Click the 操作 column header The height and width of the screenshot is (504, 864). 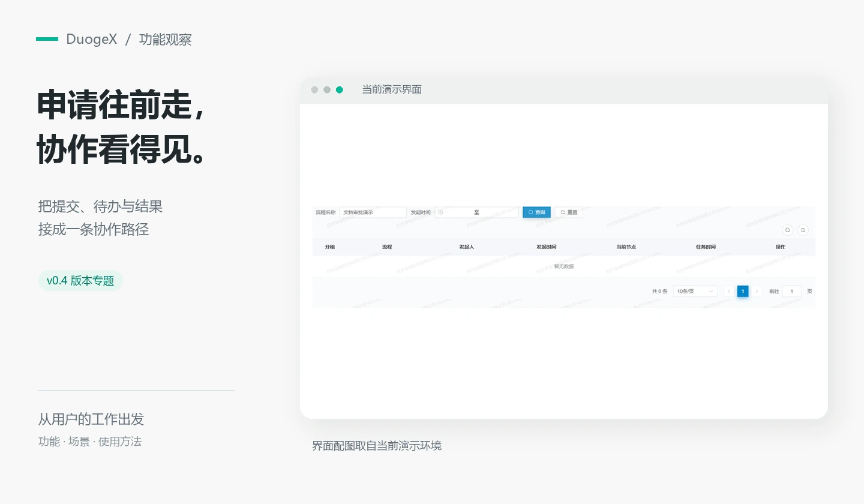[780, 247]
